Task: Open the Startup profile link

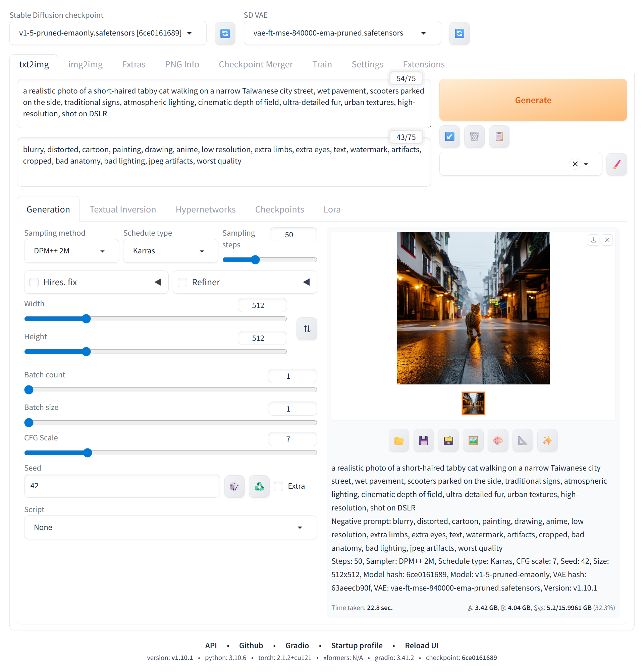Action: 357,646
